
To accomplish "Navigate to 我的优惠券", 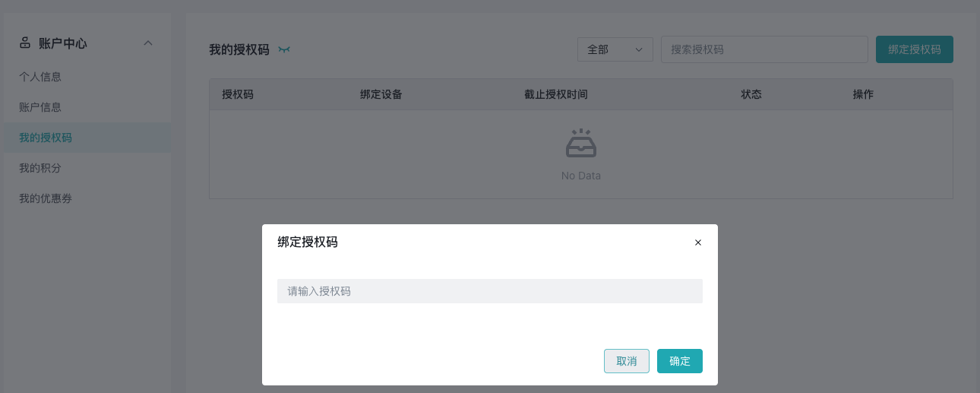I will tap(46, 198).
